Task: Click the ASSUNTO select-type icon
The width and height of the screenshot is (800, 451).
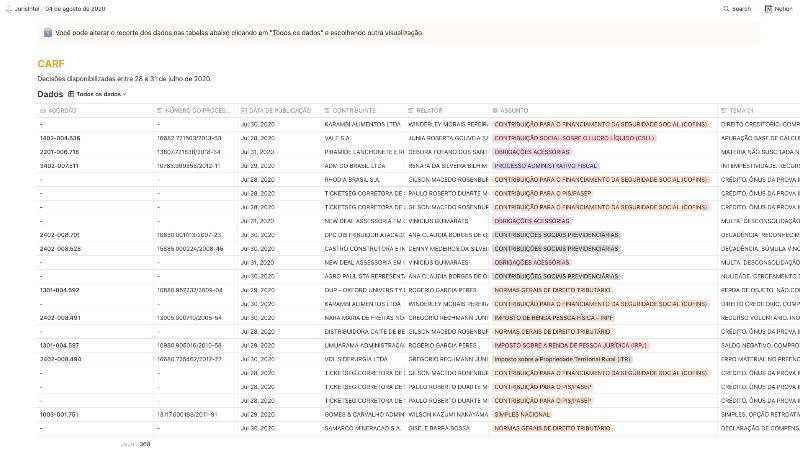Action: coord(495,110)
